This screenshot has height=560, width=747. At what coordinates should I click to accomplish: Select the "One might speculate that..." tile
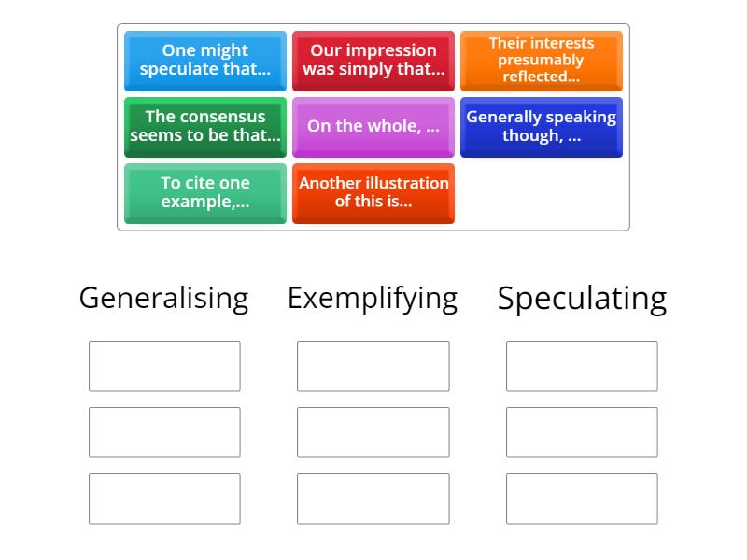click(x=205, y=60)
